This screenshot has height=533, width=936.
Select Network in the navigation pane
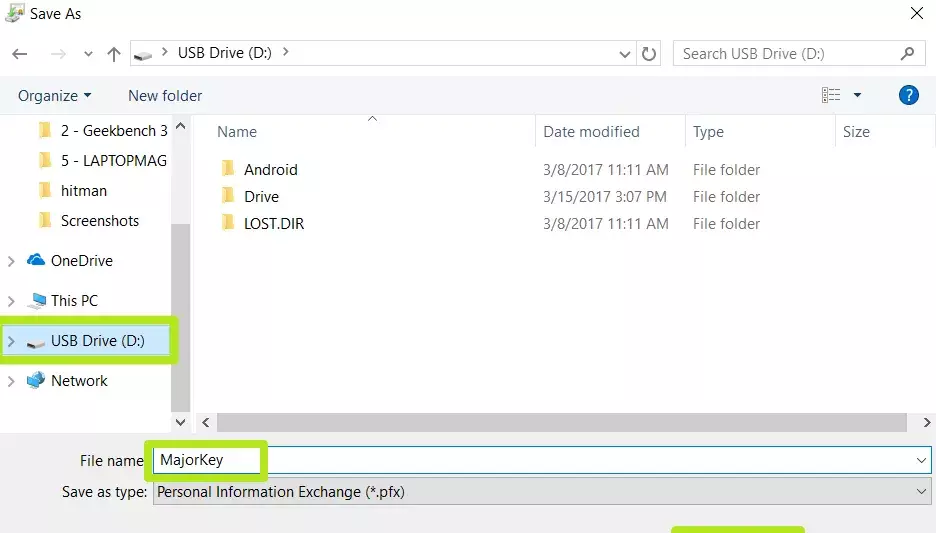coord(67,380)
